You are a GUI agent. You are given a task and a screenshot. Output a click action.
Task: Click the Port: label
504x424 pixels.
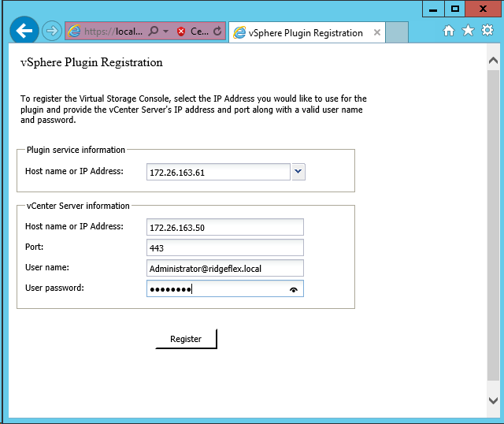tap(35, 247)
